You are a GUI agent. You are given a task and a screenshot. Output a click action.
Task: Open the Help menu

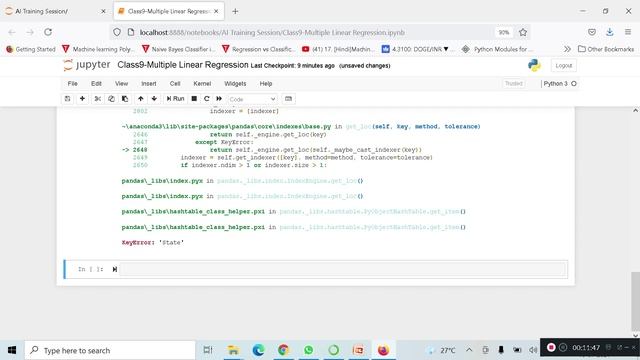[x=266, y=84]
